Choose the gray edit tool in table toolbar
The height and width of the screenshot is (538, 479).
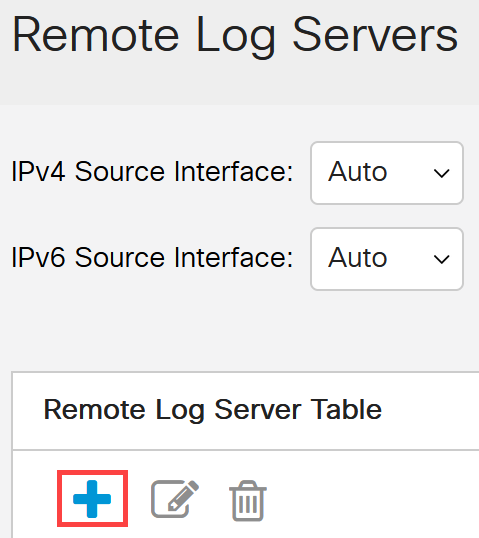tap(175, 499)
